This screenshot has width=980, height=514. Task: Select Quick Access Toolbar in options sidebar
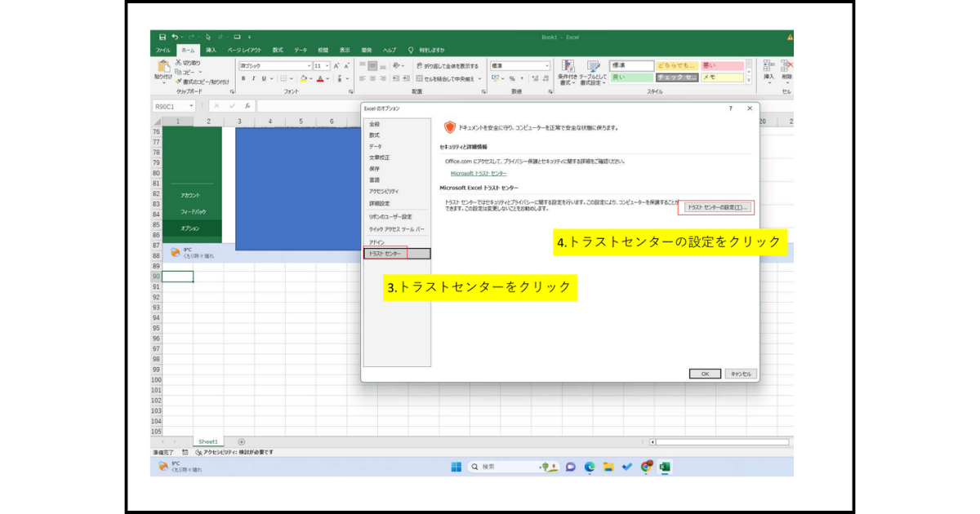397,229
